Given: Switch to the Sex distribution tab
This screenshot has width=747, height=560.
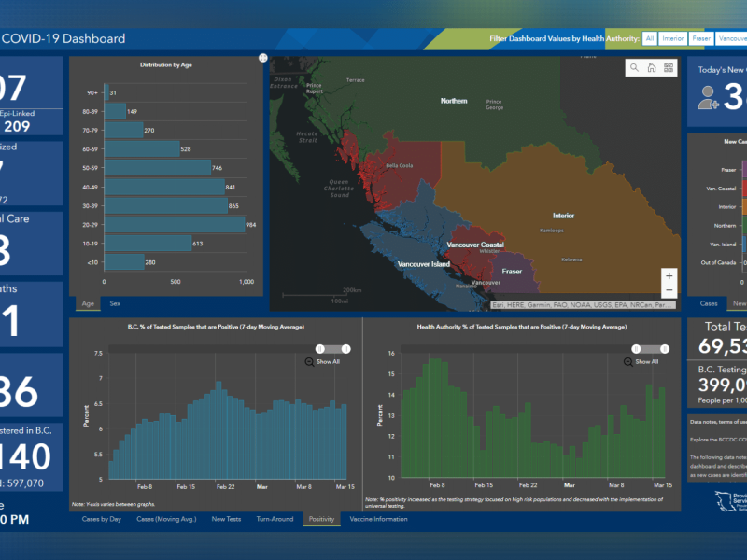Looking at the screenshot, I should [115, 303].
